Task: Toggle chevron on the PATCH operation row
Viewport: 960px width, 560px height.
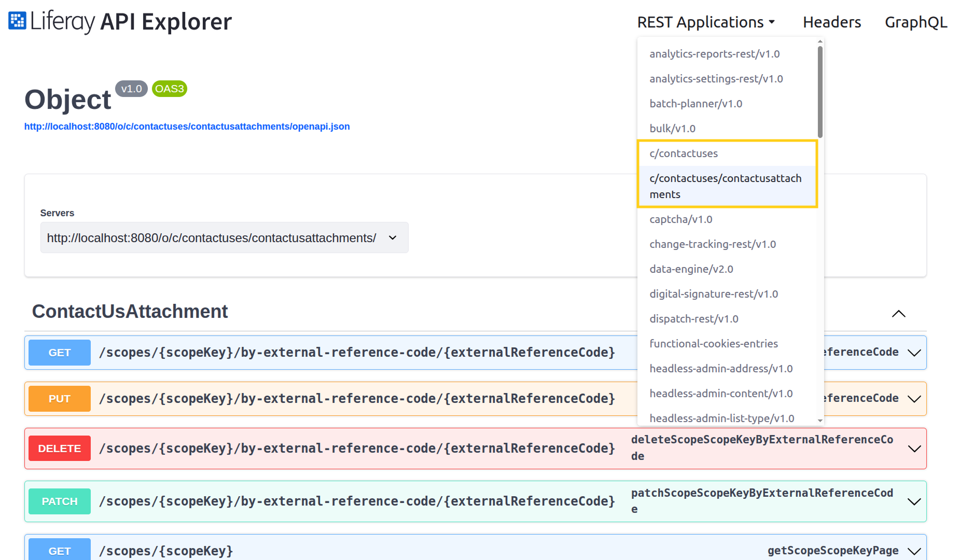Action: click(x=914, y=501)
